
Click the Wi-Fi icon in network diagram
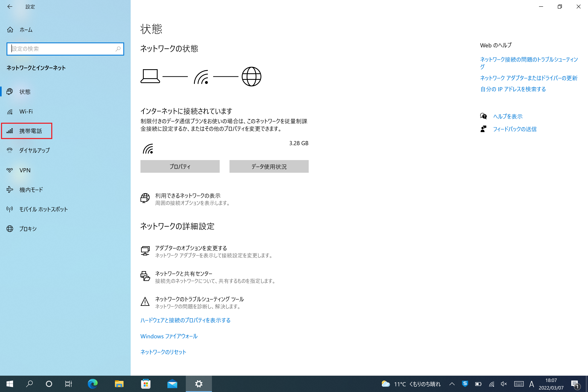pos(201,77)
